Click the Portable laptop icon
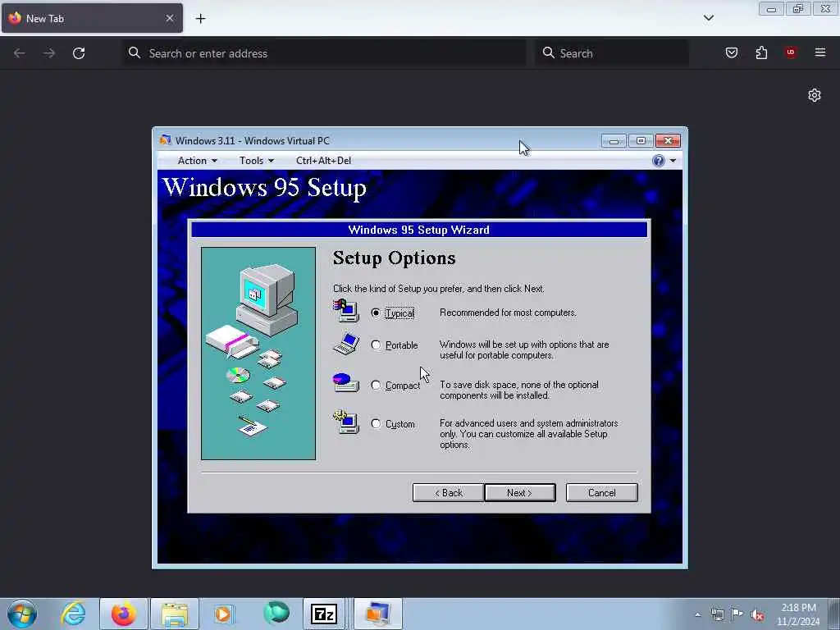840x630 pixels. pyautogui.click(x=346, y=344)
